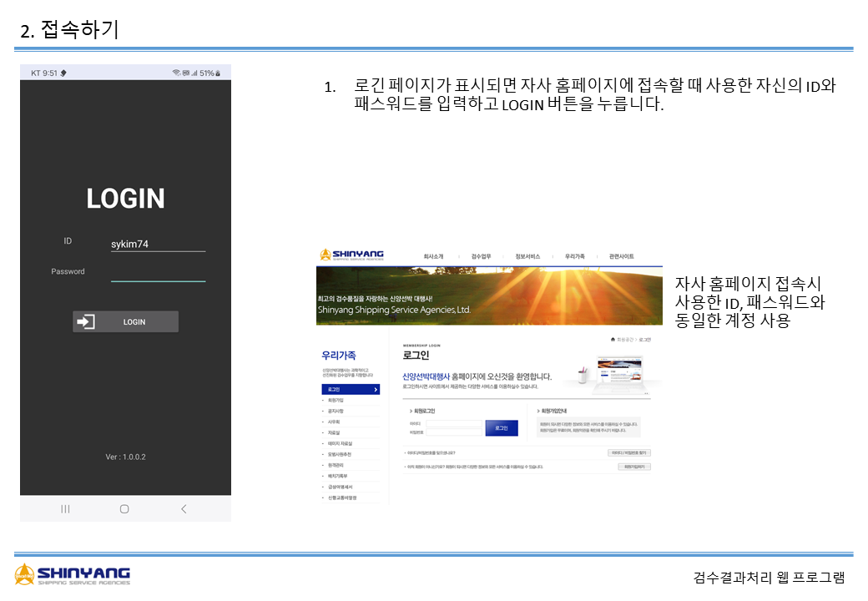This screenshot has height=601, width=868.
Task: Tap the Android home button icon
Action: 124,508
